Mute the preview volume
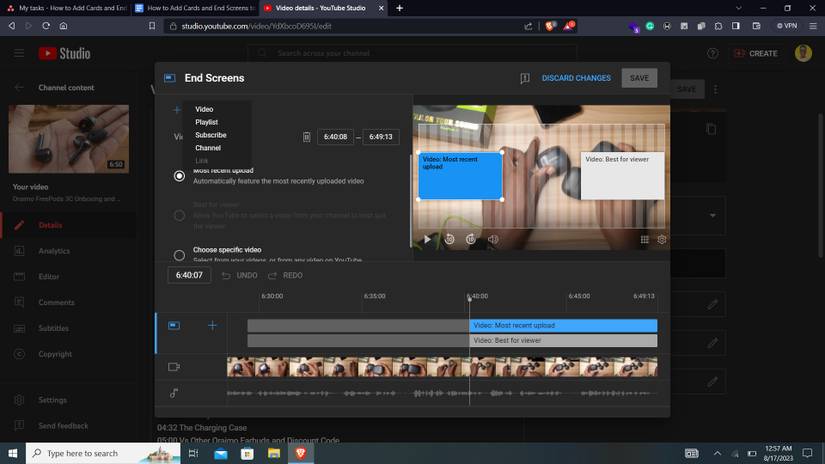 coord(493,239)
